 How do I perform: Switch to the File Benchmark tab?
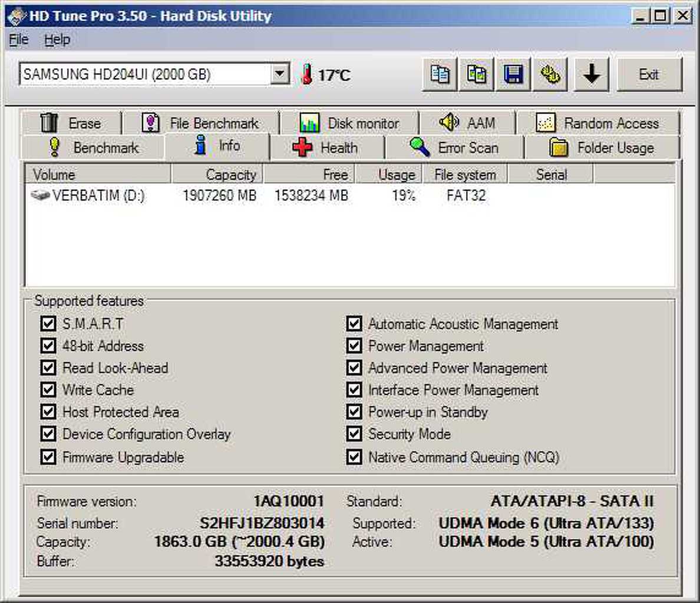[x=200, y=122]
